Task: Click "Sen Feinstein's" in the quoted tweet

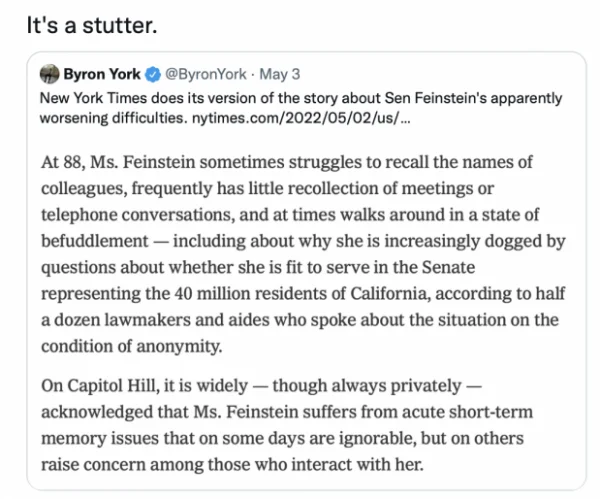Action: (x=435, y=98)
